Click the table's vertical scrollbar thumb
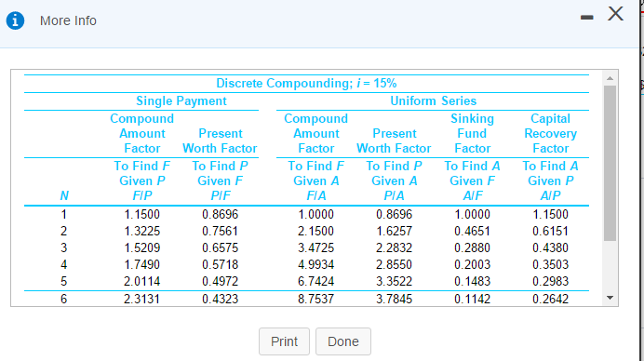The width and height of the screenshot is (644, 361). coord(610,163)
